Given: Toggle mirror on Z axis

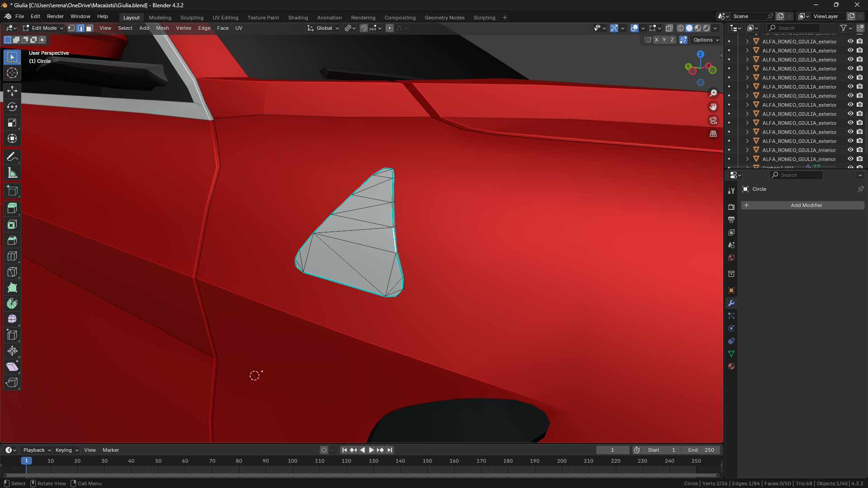Looking at the screenshot, I should point(672,40).
